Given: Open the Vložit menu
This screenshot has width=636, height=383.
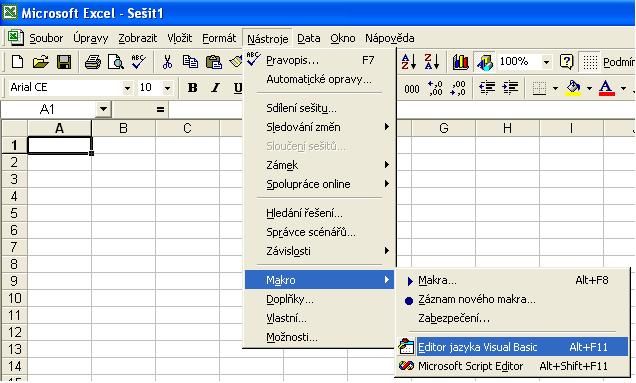Looking at the screenshot, I should [x=180, y=38].
